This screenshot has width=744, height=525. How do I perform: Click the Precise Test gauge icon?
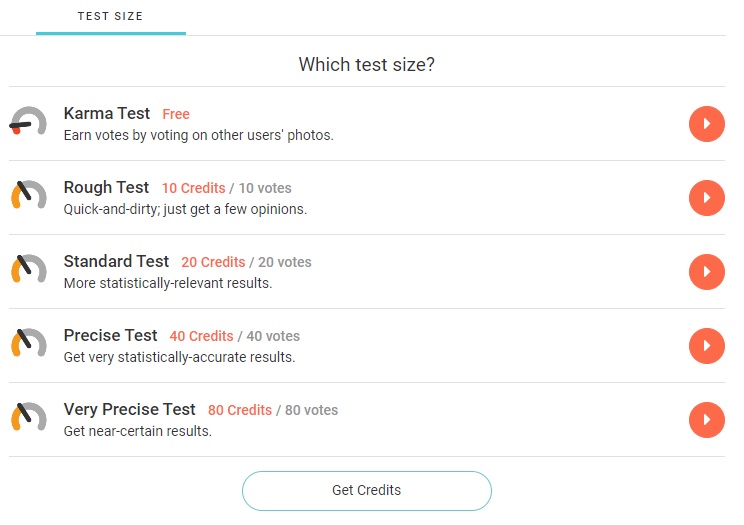(28, 343)
